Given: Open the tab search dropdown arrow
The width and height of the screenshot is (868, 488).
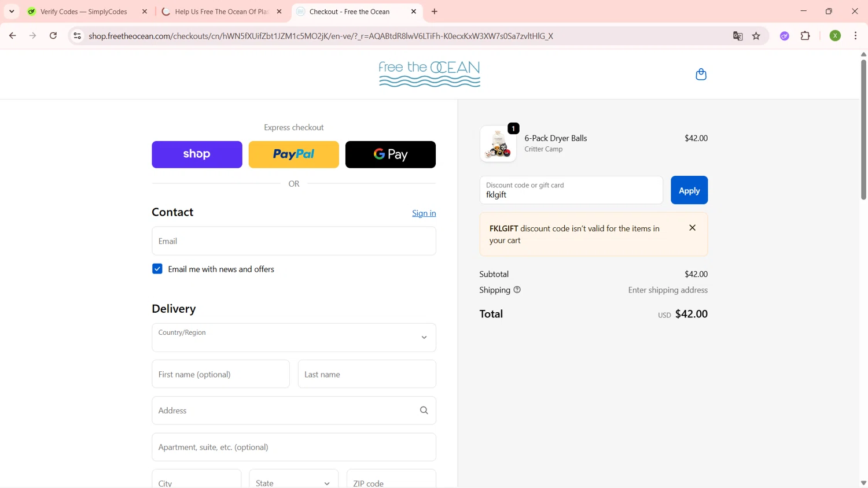Looking at the screenshot, I should point(12,12).
